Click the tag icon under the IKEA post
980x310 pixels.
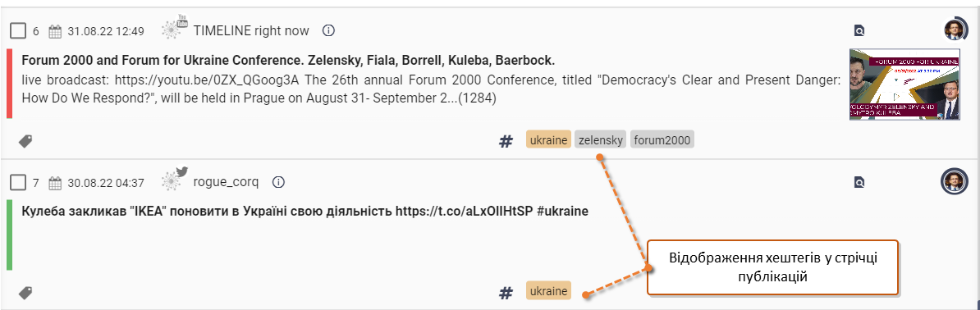pos(25,292)
